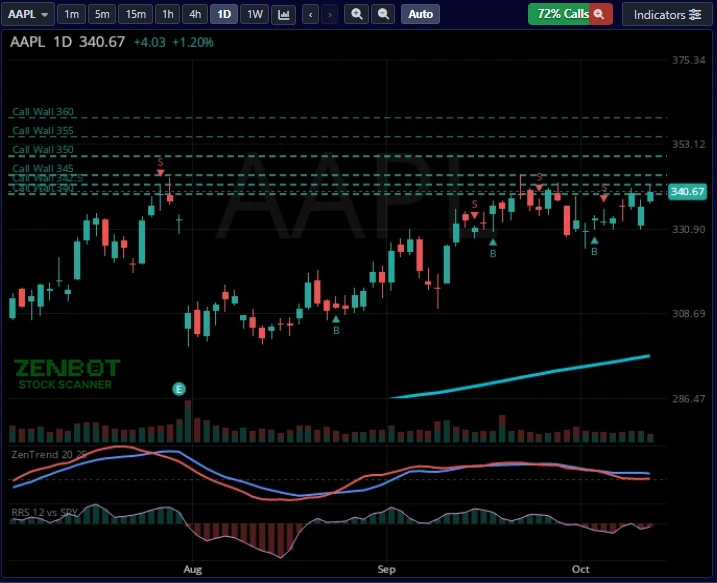Click the Call Wall 345 label
The height and width of the screenshot is (583, 717).
click(x=43, y=168)
